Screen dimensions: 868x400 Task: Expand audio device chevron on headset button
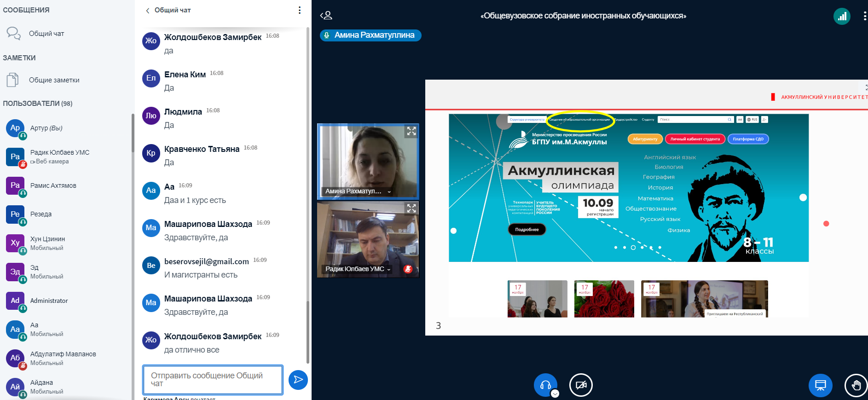(x=555, y=394)
